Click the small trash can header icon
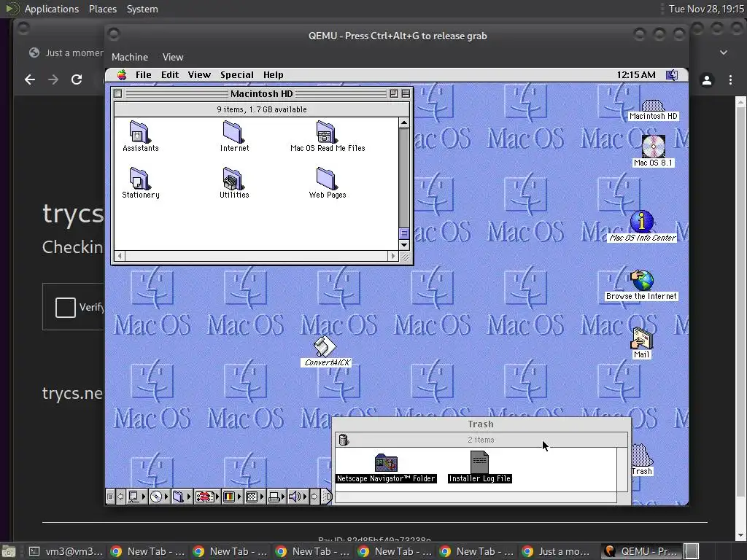 [343, 440]
